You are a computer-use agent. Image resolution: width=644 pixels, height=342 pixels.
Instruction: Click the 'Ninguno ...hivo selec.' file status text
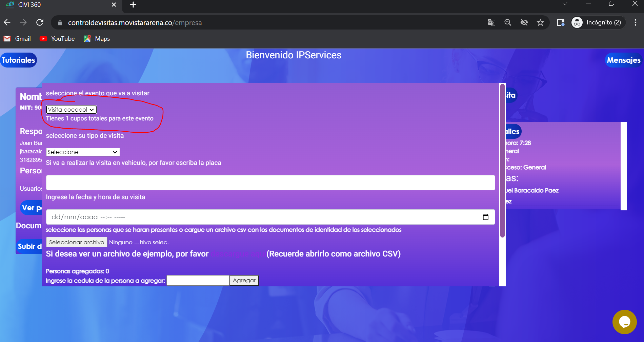click(139, 242)
